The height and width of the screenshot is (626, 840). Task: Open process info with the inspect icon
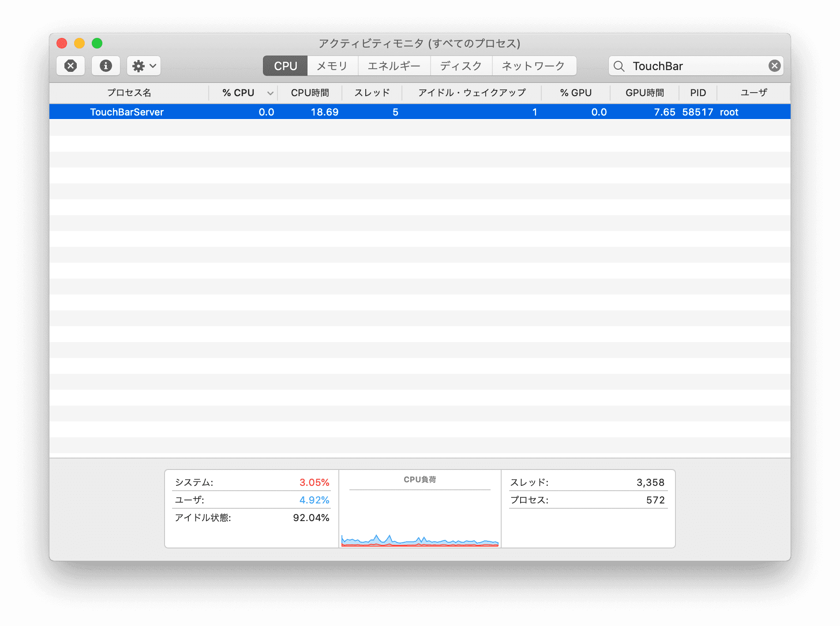point(105,66)
